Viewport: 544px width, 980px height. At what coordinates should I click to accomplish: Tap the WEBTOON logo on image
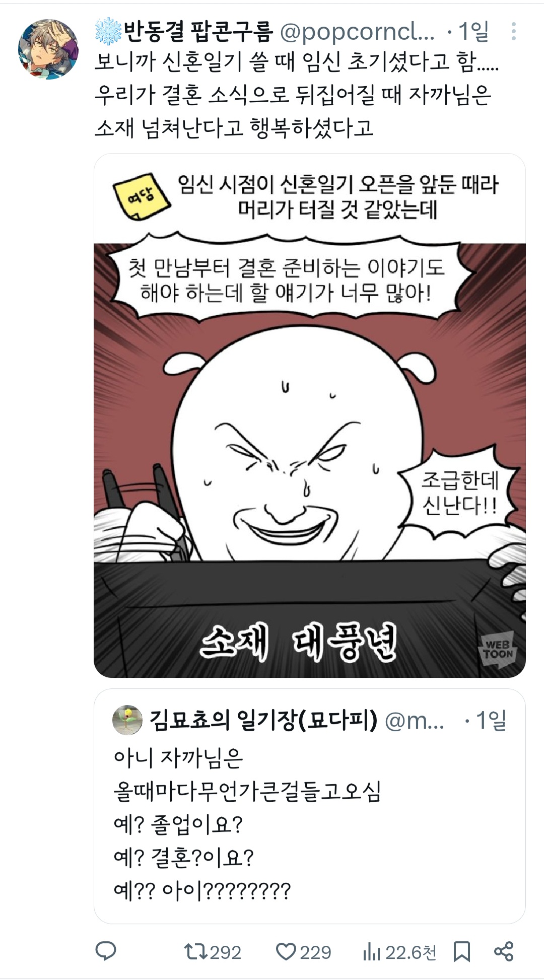[x=498, y=650]
